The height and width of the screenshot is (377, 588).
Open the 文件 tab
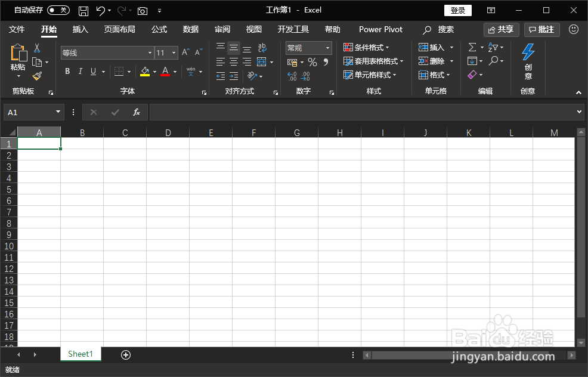[x=17, y=29]
